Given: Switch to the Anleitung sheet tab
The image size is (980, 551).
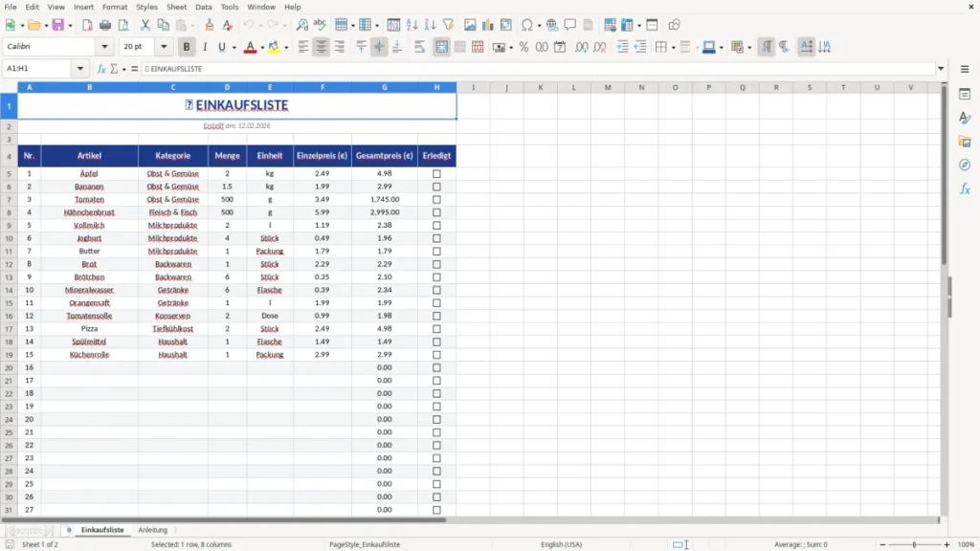Looking at the screenshot, I should [152, 530].
